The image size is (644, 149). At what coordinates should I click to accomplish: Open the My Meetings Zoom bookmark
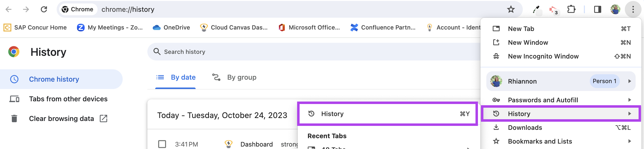110,28
